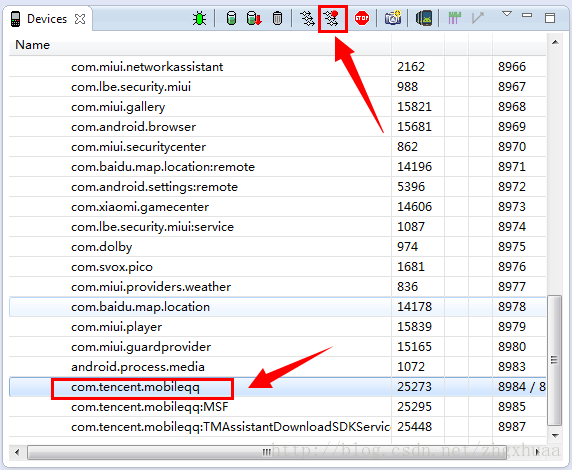Click the Name column header
Viewport: 572px width, 470px height.
coord(32,45)
